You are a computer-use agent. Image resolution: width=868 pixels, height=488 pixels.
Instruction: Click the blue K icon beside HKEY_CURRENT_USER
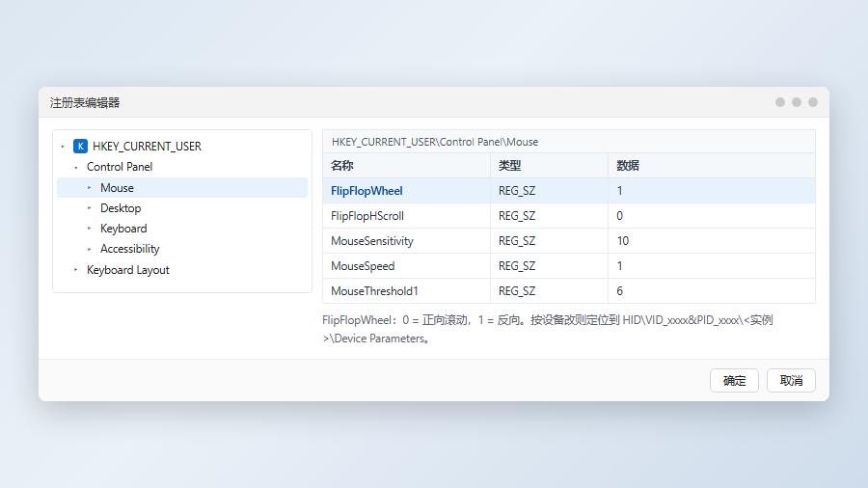(80, 146)
